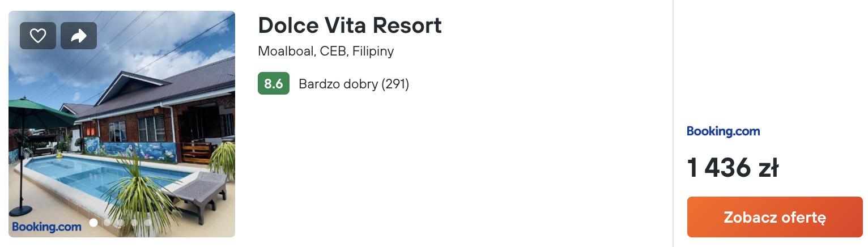Click the Booking.com logo on the photo
This screenshot has width=868, height=247.
tap(46, 227)
